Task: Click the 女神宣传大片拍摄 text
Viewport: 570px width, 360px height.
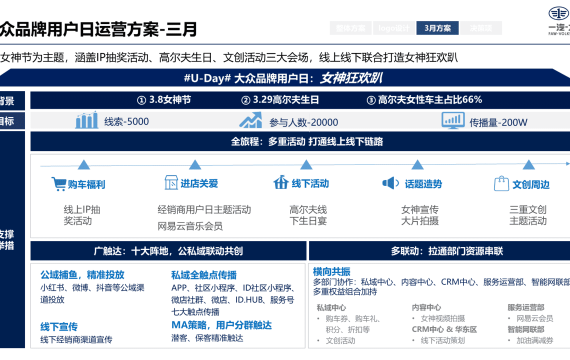Action: 420,215
